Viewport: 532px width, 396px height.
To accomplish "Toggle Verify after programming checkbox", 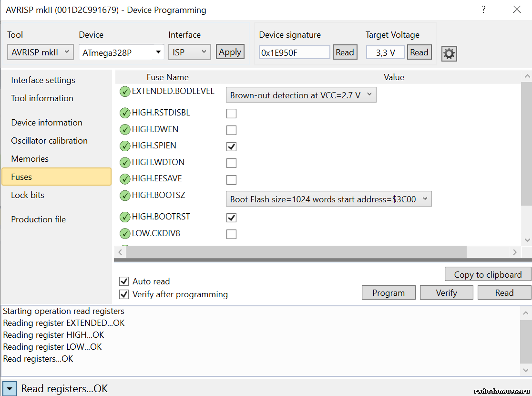I will (x=124, y=294).
